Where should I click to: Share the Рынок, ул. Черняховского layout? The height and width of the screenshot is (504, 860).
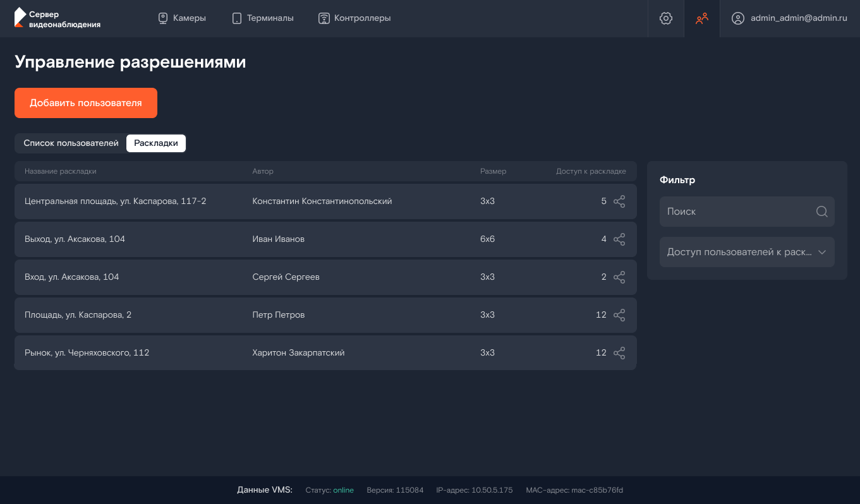click(619, 353)
